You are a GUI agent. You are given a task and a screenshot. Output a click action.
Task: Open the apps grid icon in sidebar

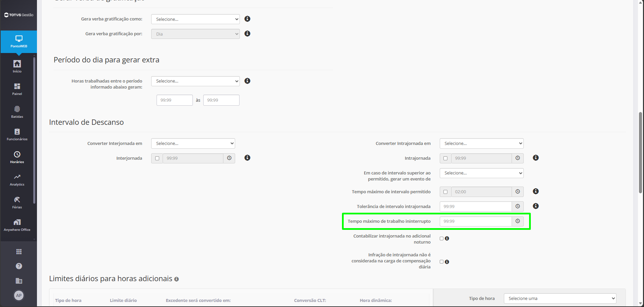point(19,252)
